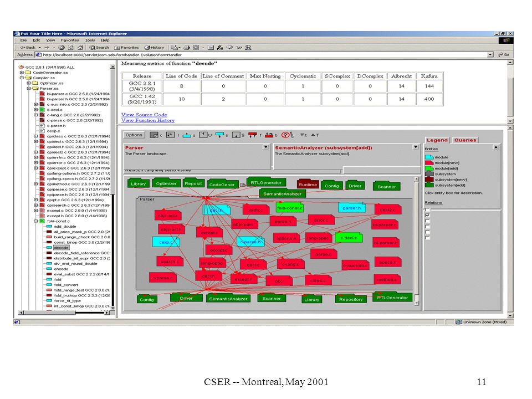This screenshot has width=532, height=399.
Task: Click the dark red subsystem[new] legend swatch
Action: coord(429,179)
